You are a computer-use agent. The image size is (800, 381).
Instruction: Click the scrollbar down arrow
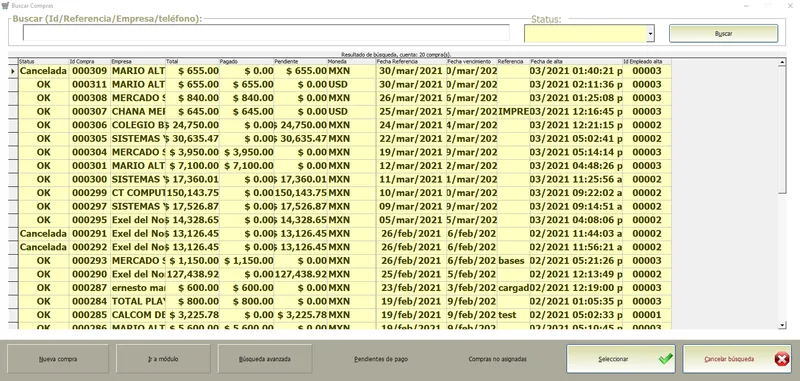pyautogui.click(x=783, y=325)
